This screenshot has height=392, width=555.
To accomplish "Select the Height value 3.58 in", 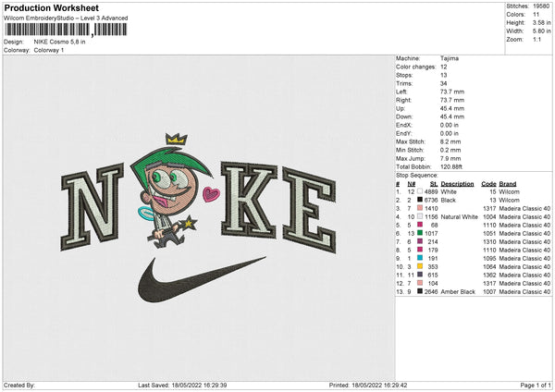I will coord(541,22).
